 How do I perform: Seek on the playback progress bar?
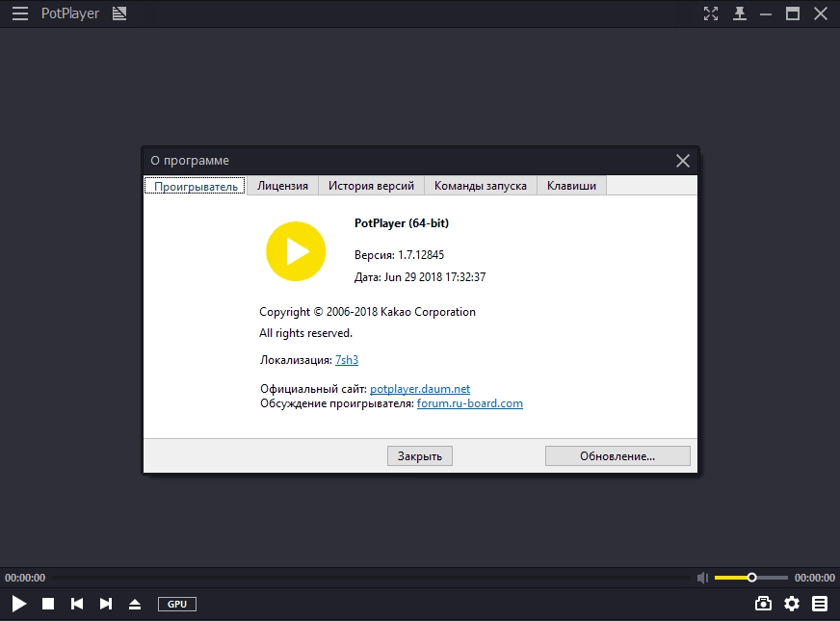click(x=371, y=578)
